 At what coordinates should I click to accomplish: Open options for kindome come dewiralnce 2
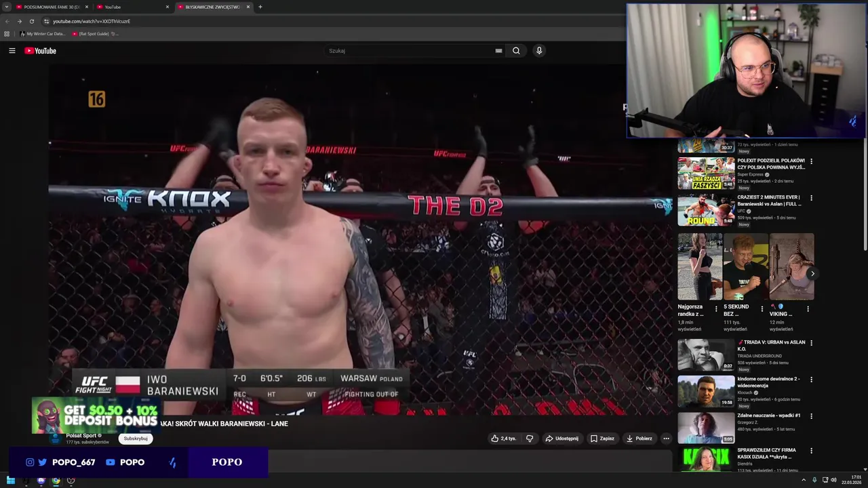coord(811,380)
